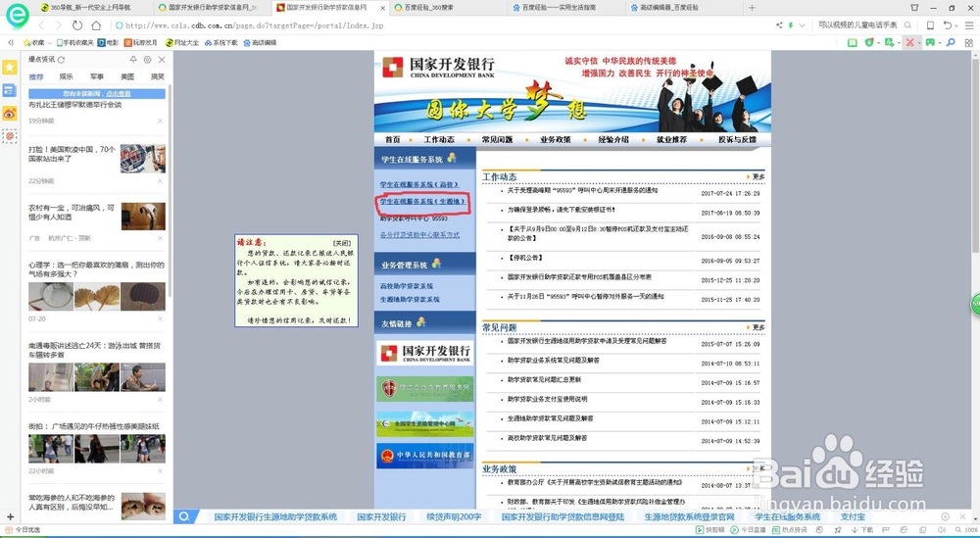The image size is (980, 538).
Task: Open the favorites star in left sidebar
Action: 10,67
